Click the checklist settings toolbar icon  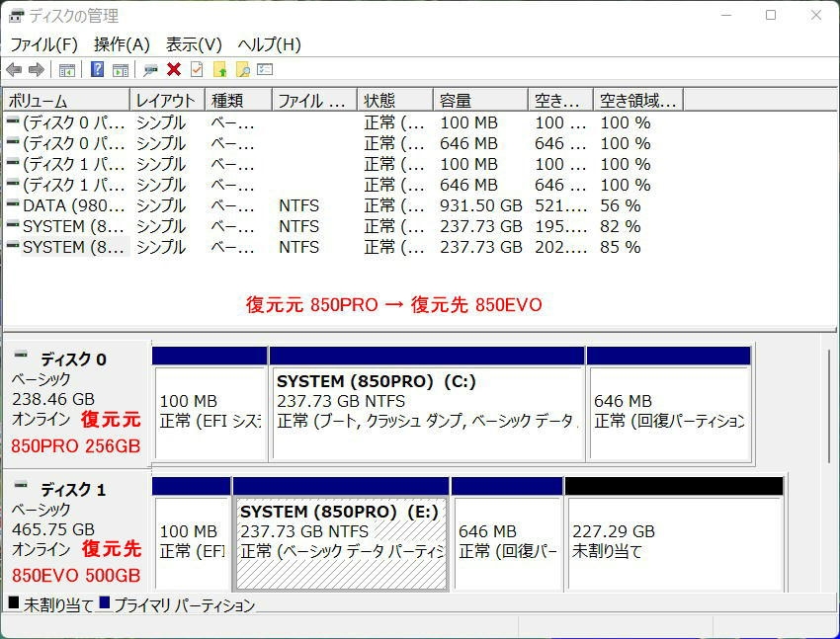pyautogui.click(x=265, y=69)
